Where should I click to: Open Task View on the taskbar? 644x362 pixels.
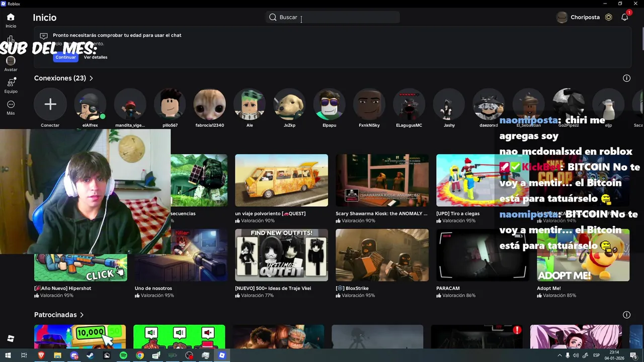[24, 355]
